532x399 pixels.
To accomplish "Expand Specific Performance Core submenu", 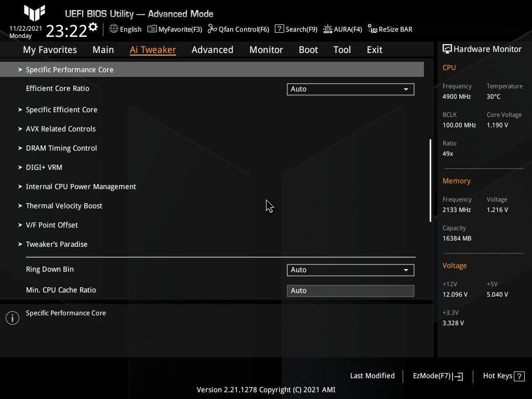I will pyautogui.click(x=212, y=70).
